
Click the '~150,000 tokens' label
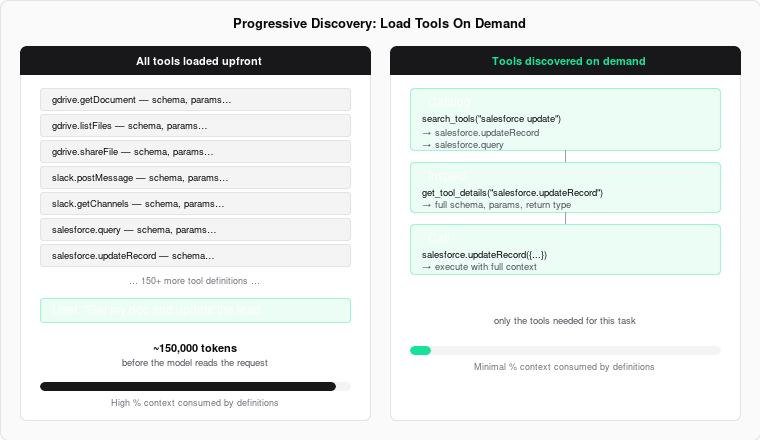tap(195, 348)
